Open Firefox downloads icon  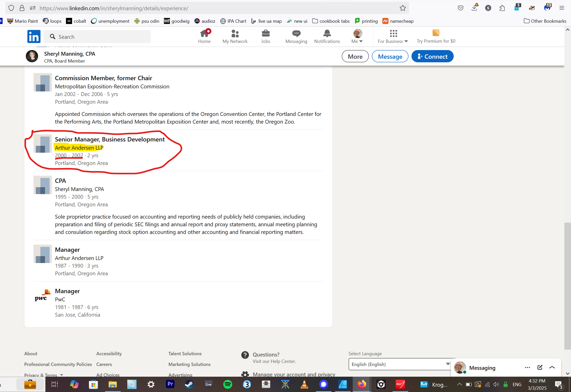474,8
